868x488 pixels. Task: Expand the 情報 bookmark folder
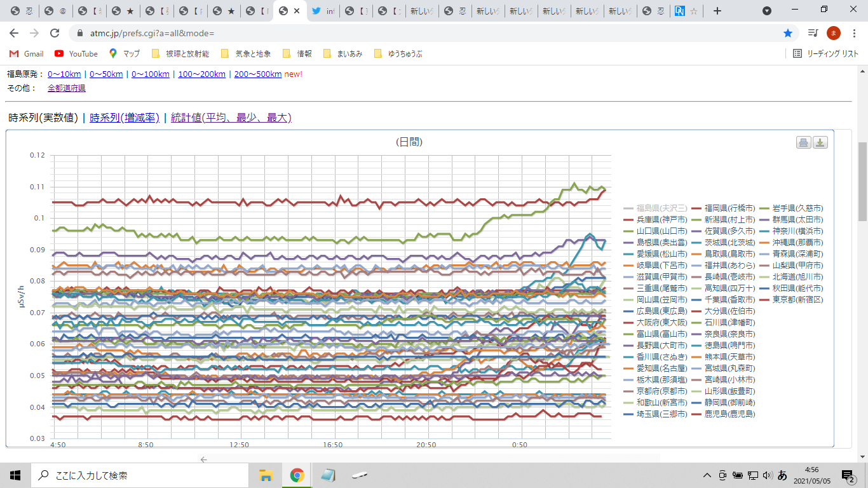(297, 54)
